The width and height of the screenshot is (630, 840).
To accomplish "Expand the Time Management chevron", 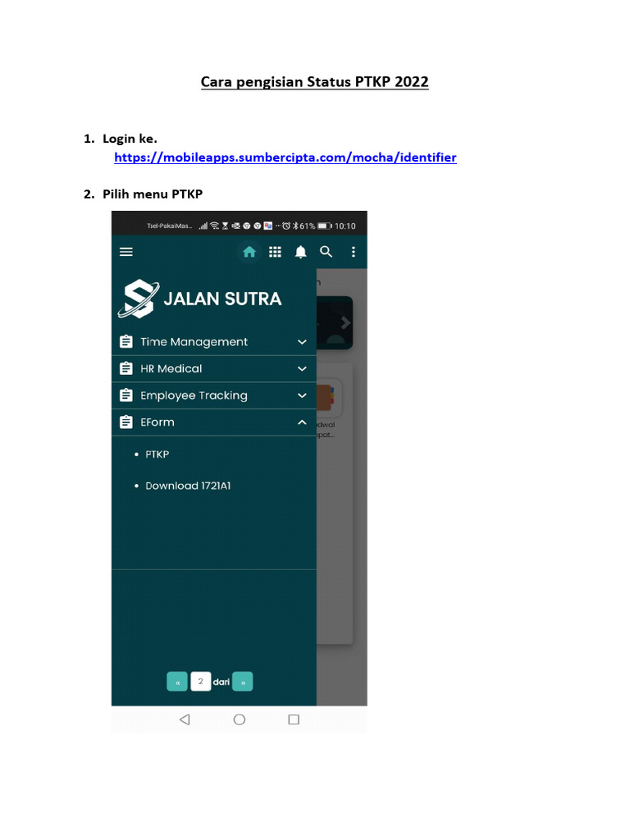I will click(x=302, y=342).
